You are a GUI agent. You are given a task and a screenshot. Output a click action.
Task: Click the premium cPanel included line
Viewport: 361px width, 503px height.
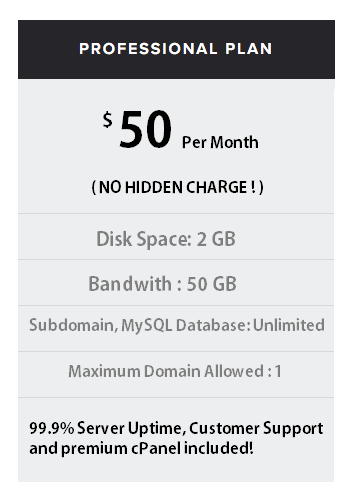[x=141, y=449]
